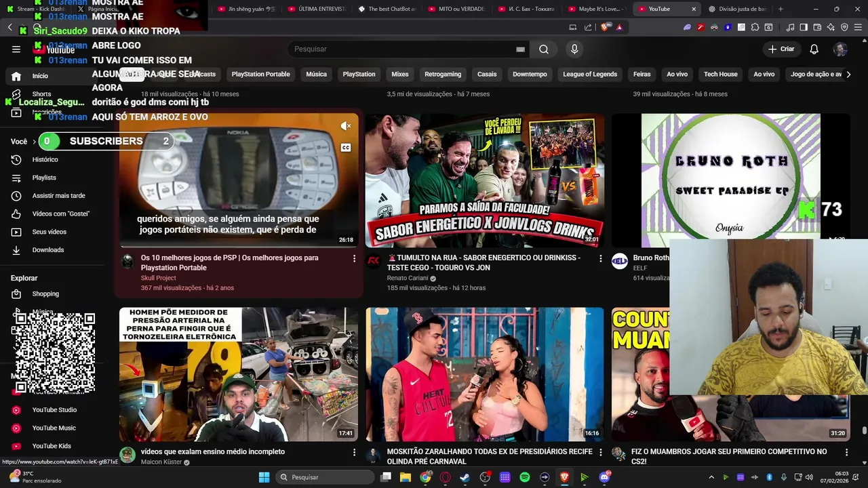Open Assistir mais tarde list

tap(58, 196)
